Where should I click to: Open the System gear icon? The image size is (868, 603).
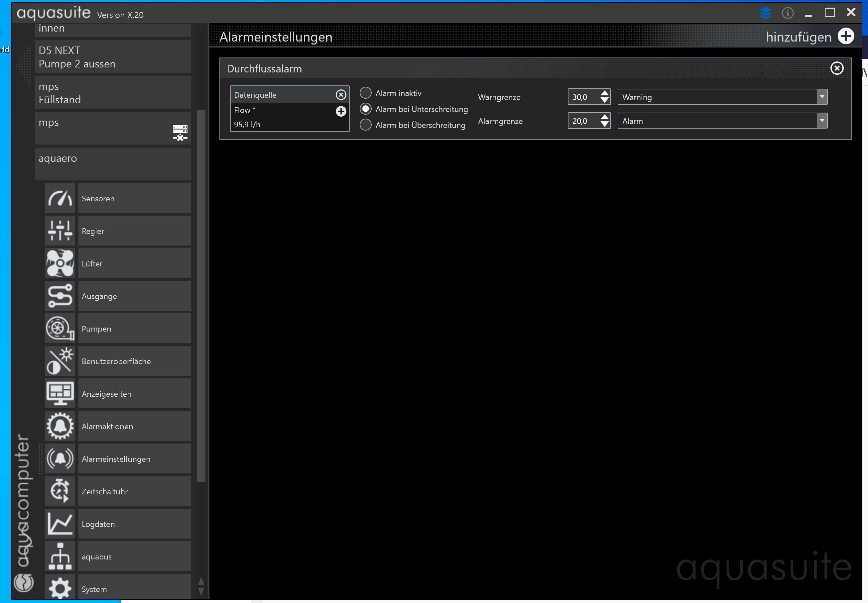tap(60, 587)
